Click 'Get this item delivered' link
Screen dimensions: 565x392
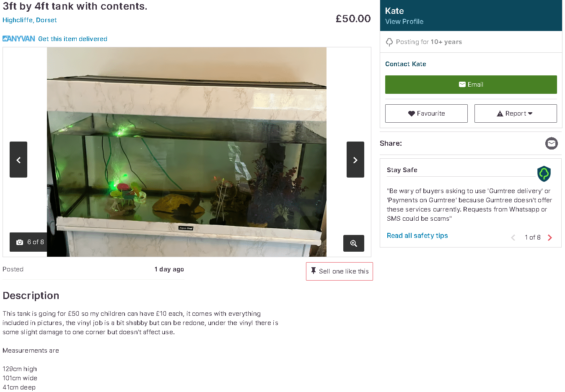(x=73, y=39)
